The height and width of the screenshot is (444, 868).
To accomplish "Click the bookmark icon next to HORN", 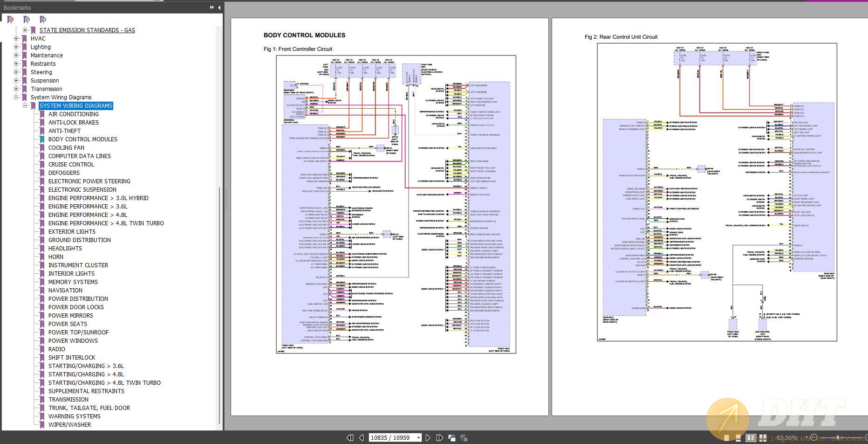I will click(x=42, y=257).
